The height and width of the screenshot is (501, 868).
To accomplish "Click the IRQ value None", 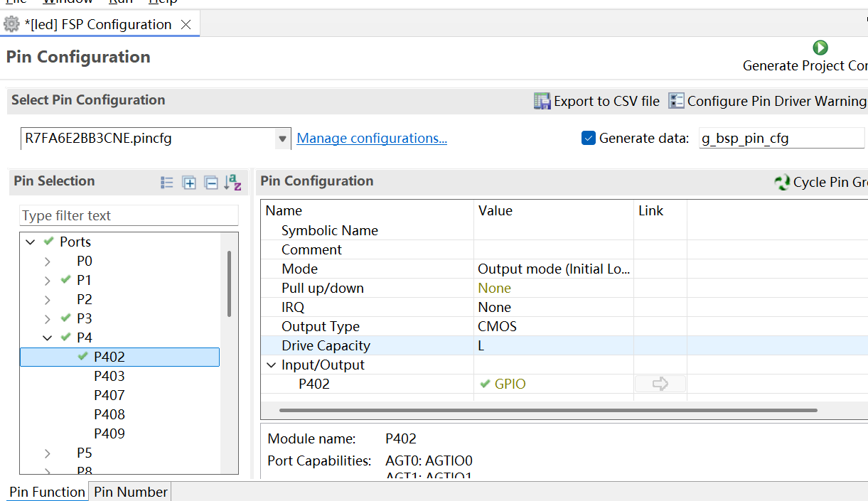I will (554, 307).
